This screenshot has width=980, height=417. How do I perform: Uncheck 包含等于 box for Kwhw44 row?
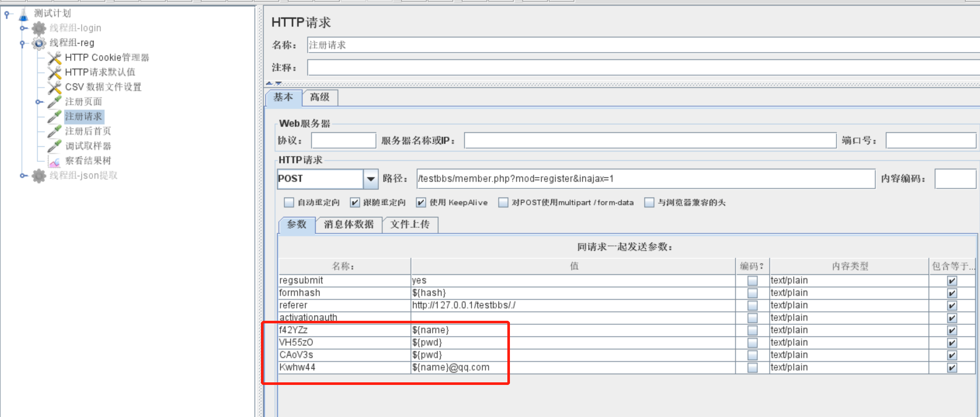952,367
